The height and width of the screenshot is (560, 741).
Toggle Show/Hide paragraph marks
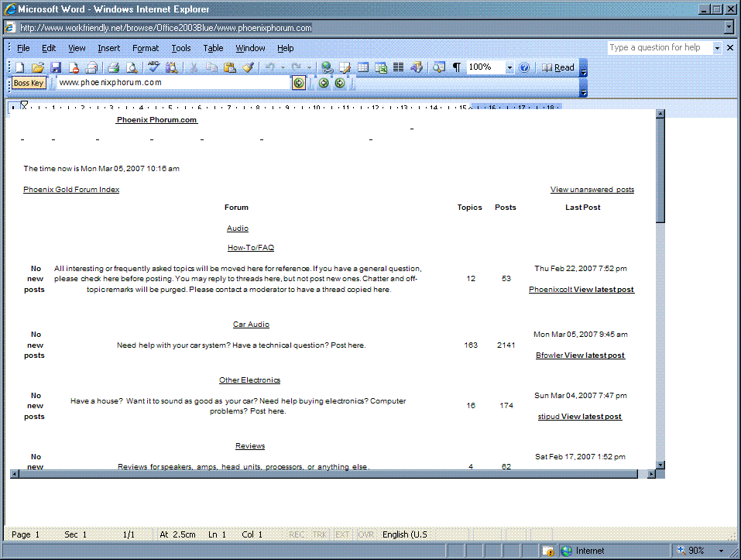[x=457, y=68]
